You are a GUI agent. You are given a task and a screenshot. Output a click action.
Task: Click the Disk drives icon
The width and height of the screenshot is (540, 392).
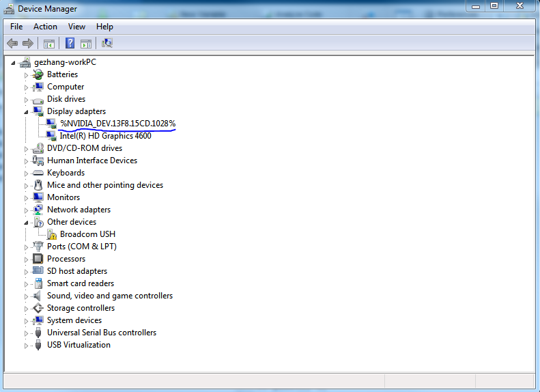point(38,100)
